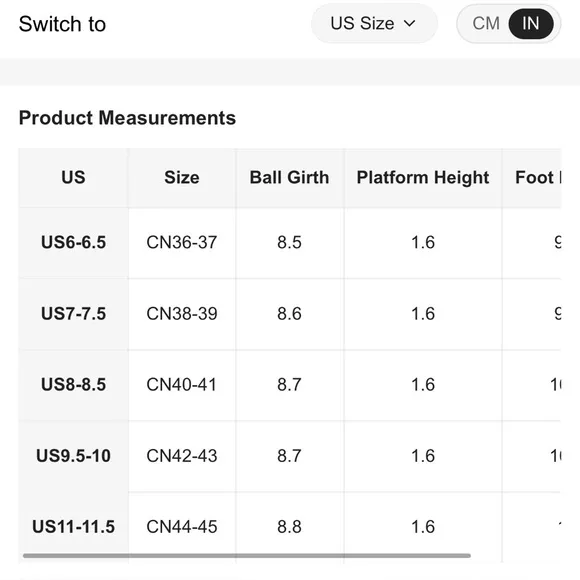Select the US11-11.5 row label

(73, 527)
